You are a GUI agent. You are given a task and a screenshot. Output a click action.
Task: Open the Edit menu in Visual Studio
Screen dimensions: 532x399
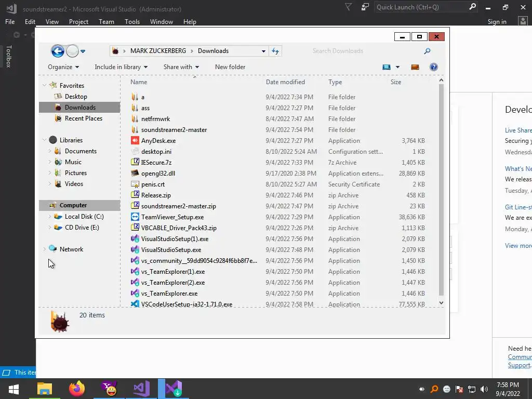point(30,22)
